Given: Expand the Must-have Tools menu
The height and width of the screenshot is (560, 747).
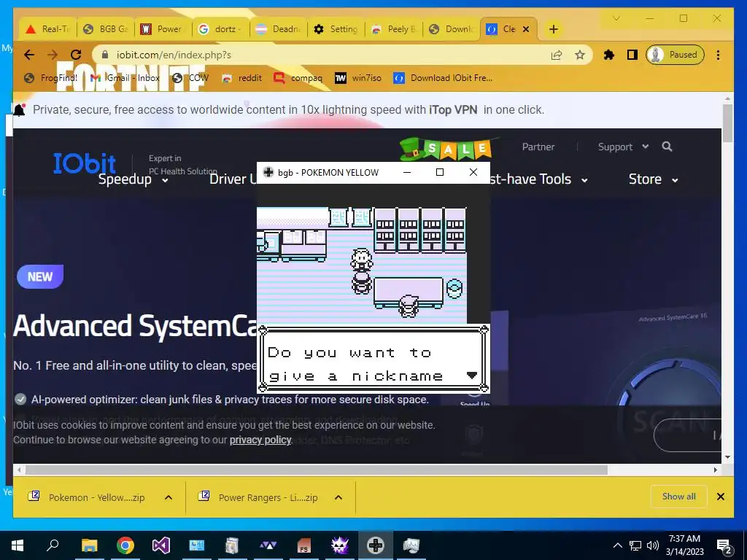Looking at the screenshot, I should click(x=539, y=179).
